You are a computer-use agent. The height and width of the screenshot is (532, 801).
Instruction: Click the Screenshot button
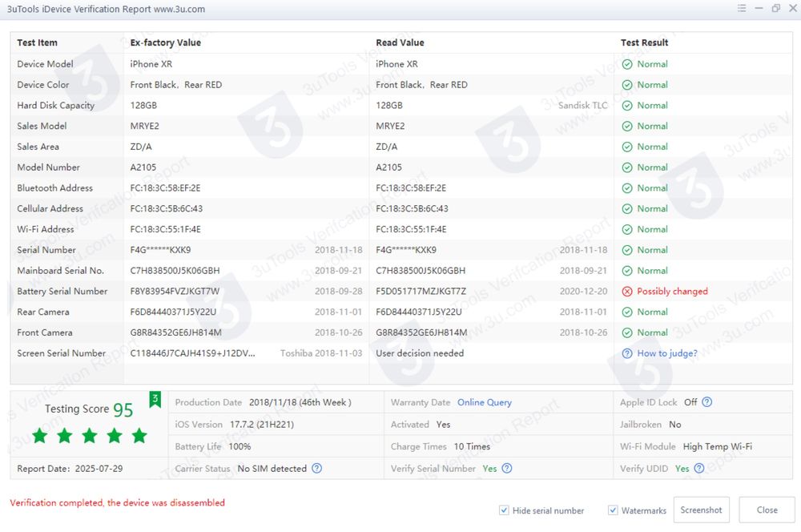click(702, 510)
